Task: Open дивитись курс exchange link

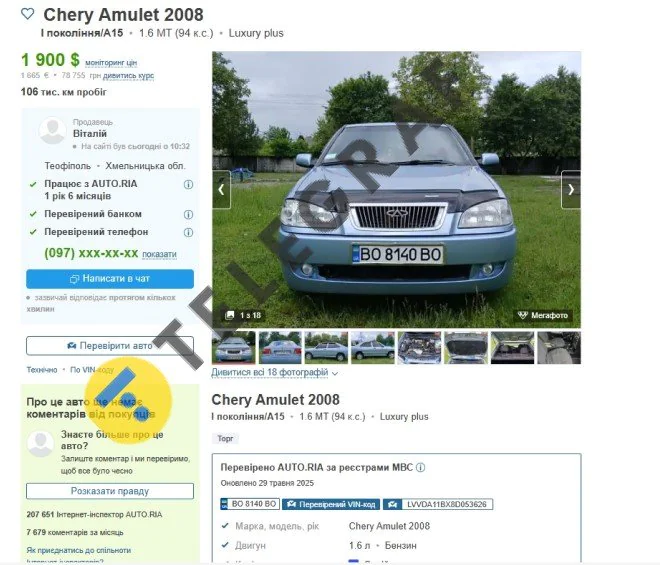Action: [x=128, y=76]
